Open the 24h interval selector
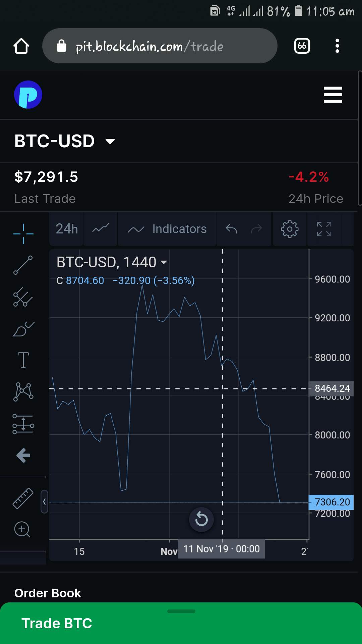Image resolution: width=362 pixels, height=644 pixels. pos(67,229)
